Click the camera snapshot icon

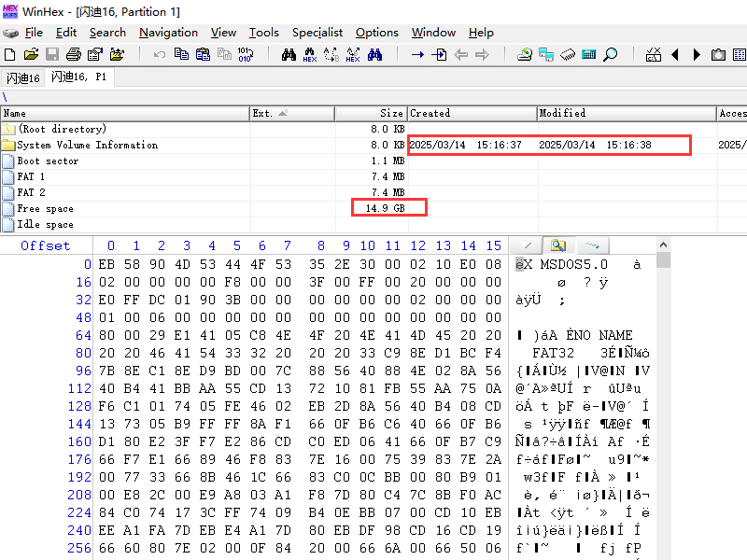tap(718, 55)
